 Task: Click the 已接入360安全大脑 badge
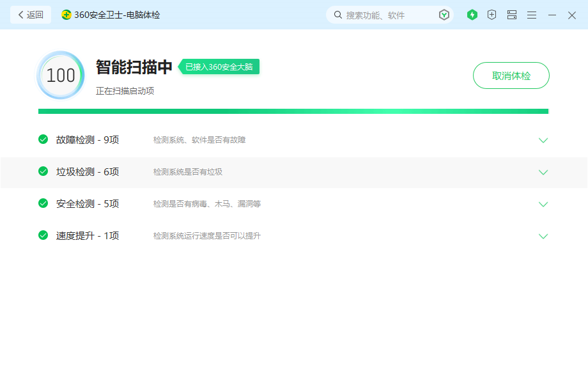click(x=219, y=67)
